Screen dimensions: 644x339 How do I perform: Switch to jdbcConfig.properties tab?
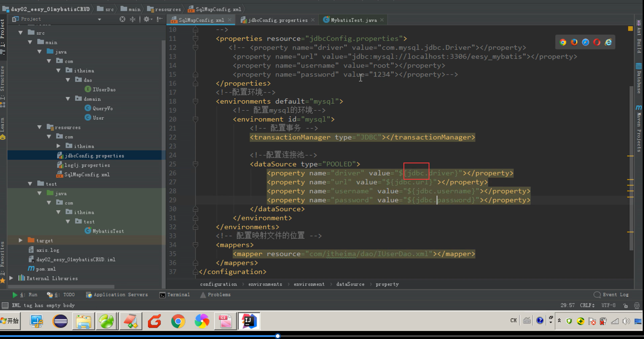[x=277, y=20]
